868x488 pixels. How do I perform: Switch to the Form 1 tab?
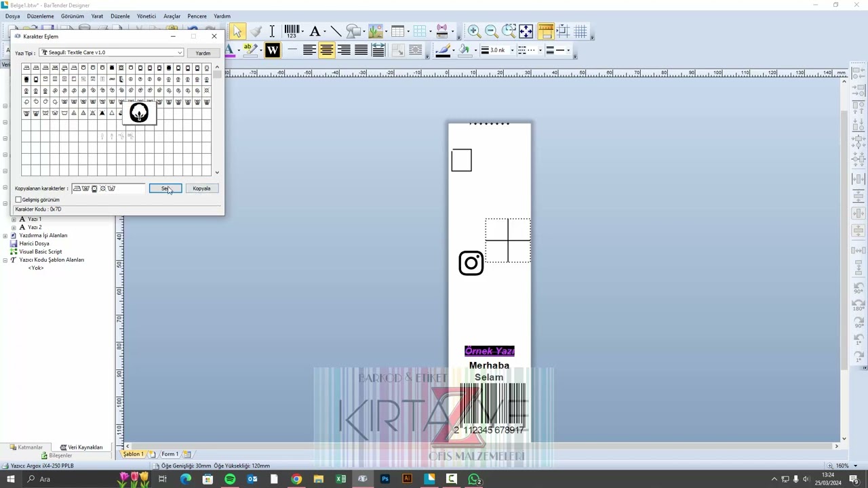click(x=170, y=454)
